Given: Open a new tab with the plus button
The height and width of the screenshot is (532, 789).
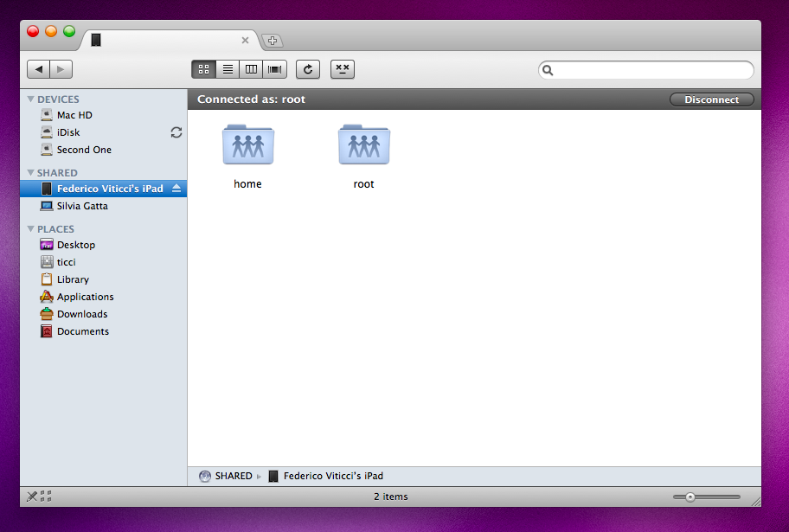Looking at the screenshot, I should [272, 40].
